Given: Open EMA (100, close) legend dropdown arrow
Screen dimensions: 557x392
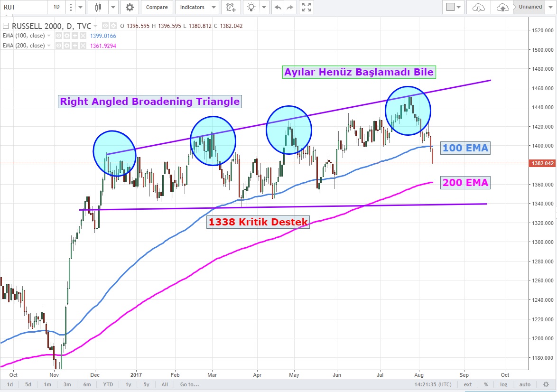Looking at the screenshot, I should point(49,36).
